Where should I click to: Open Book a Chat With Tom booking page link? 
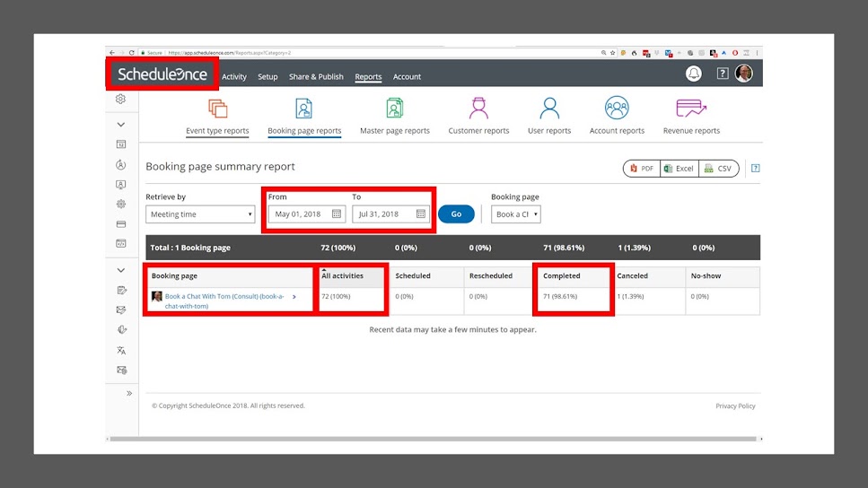coord(224,301)
